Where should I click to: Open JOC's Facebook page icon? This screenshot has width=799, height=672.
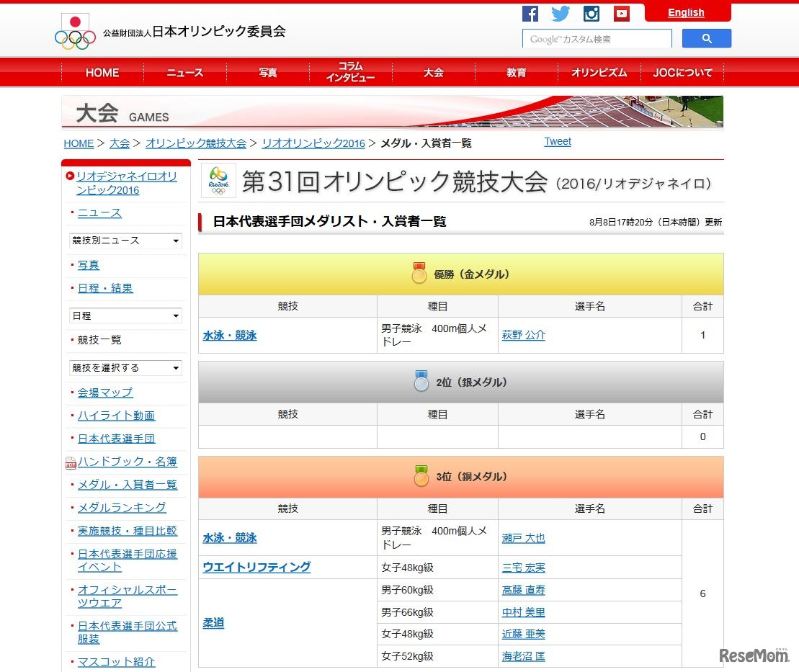[x=530, y=13]
